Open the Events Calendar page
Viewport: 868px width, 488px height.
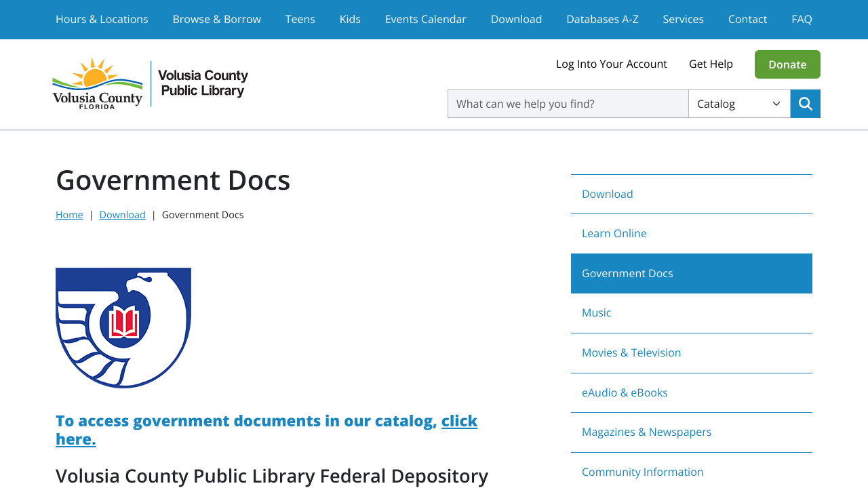[x=425, y=19]
